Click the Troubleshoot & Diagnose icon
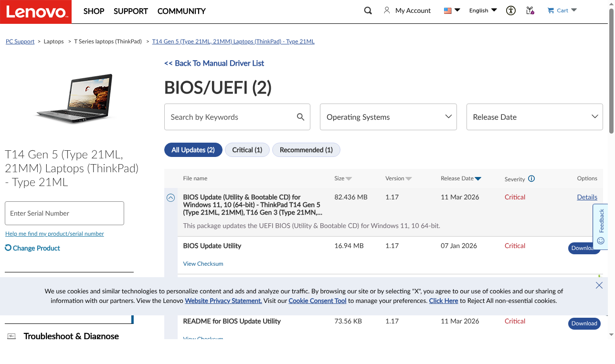This screenshot has height=364, width=615. point(11,336)
